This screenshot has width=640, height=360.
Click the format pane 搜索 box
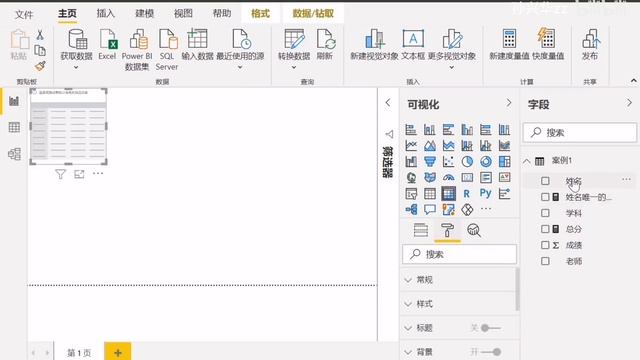coord(460,254)
